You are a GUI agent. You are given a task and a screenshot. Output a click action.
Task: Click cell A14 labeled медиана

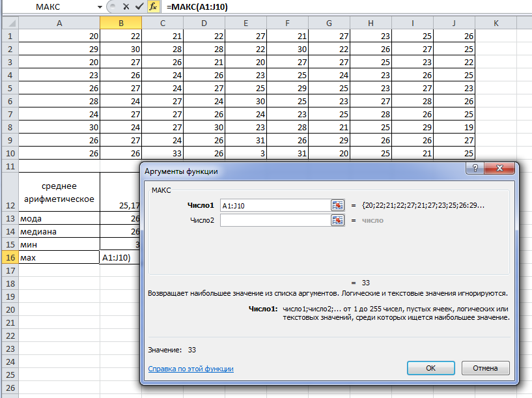59,231
